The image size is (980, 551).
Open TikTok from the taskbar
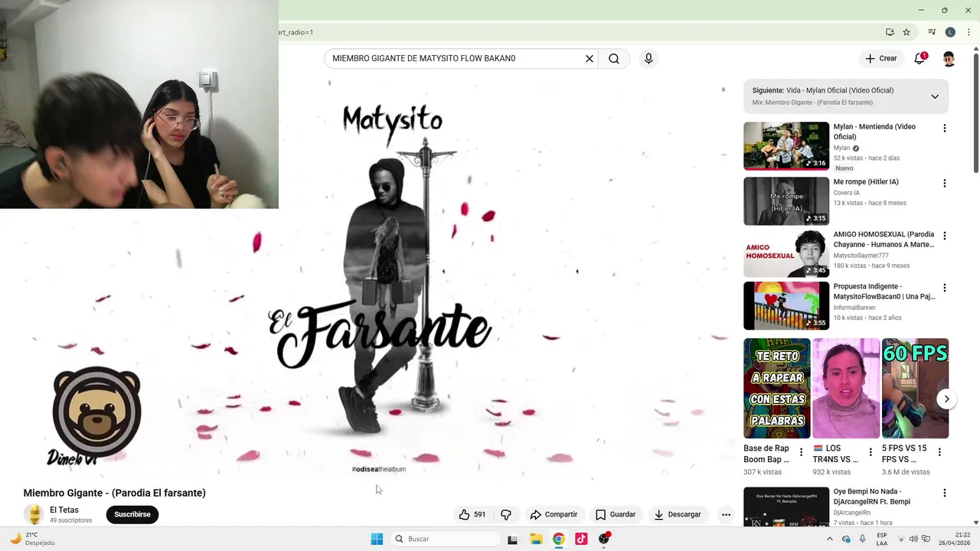click(581, 539)
